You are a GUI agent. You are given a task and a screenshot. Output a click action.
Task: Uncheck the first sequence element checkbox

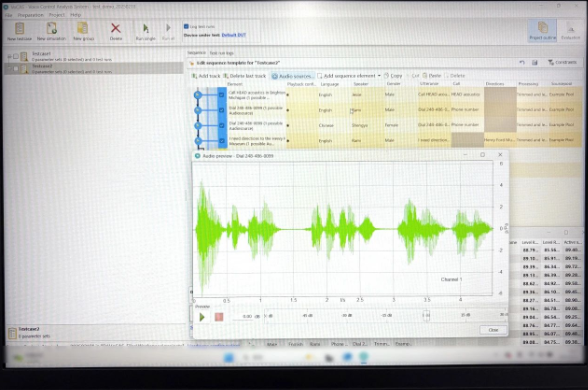coord(222,95)
